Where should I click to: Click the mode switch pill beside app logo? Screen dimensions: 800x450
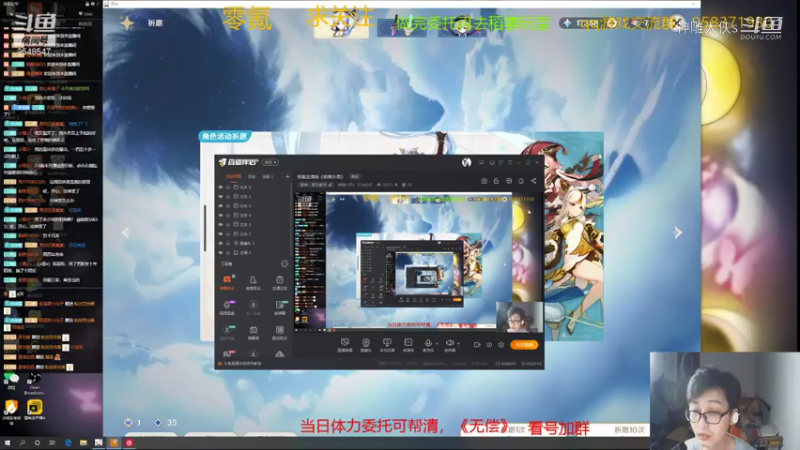coord(270,162)
